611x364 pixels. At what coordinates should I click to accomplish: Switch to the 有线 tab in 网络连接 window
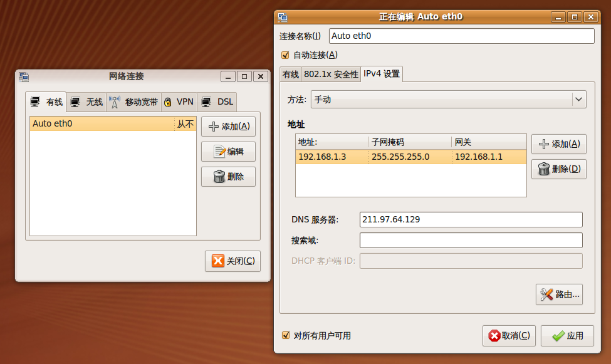click(x=46, y=102)
